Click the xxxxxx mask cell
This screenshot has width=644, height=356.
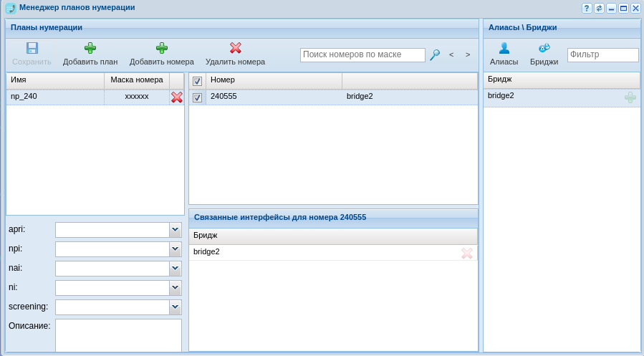(137, 97)
